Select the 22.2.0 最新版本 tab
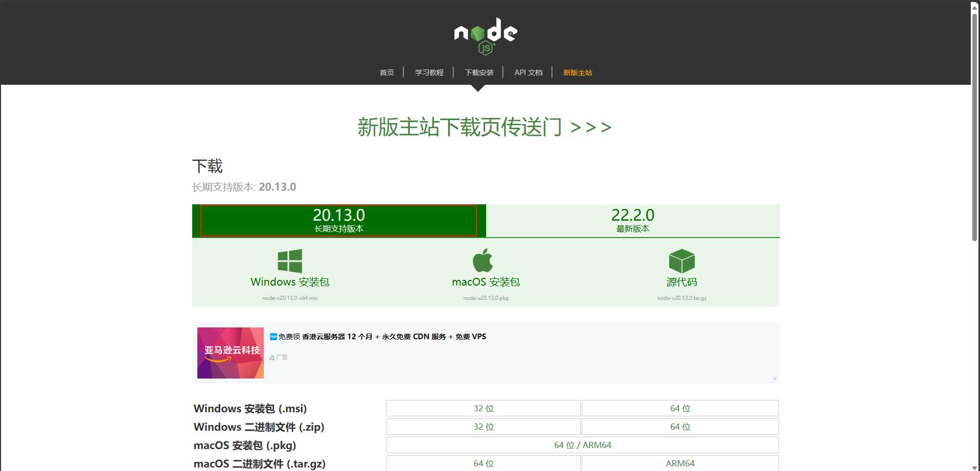Screen dimensions: 980x471 click(x=633, y=221)
